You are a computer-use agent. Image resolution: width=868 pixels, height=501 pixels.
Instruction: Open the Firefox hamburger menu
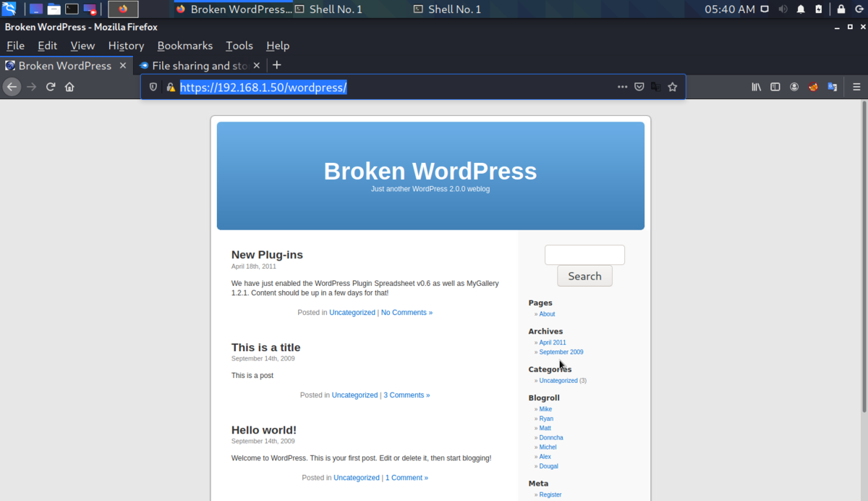856,87
